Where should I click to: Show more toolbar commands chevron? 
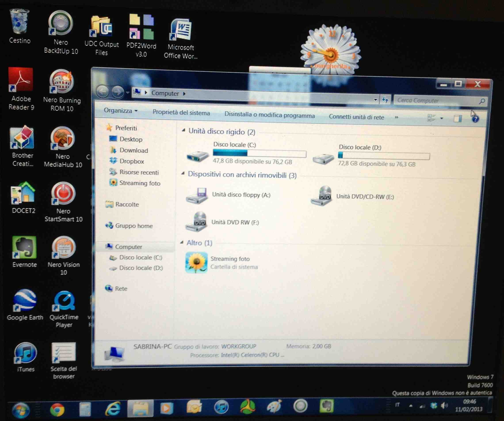(397, 117)
